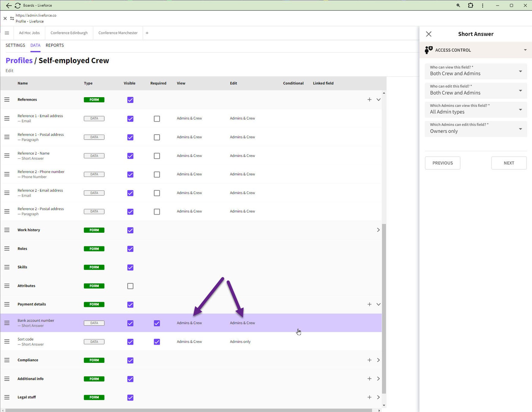The image size is (532, 412).
Task: Click the Edit link under profile title
Action: click(x=9, y=71)
